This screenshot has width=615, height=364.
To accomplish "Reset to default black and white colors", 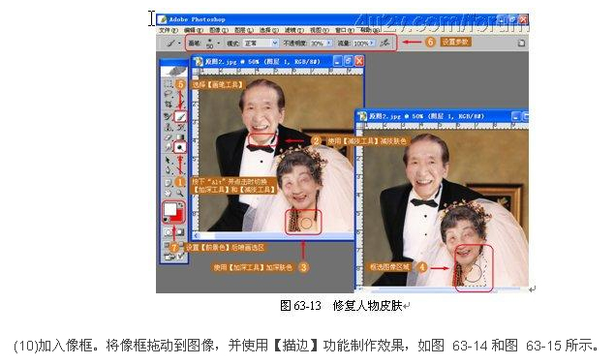I will pos(166,220).
